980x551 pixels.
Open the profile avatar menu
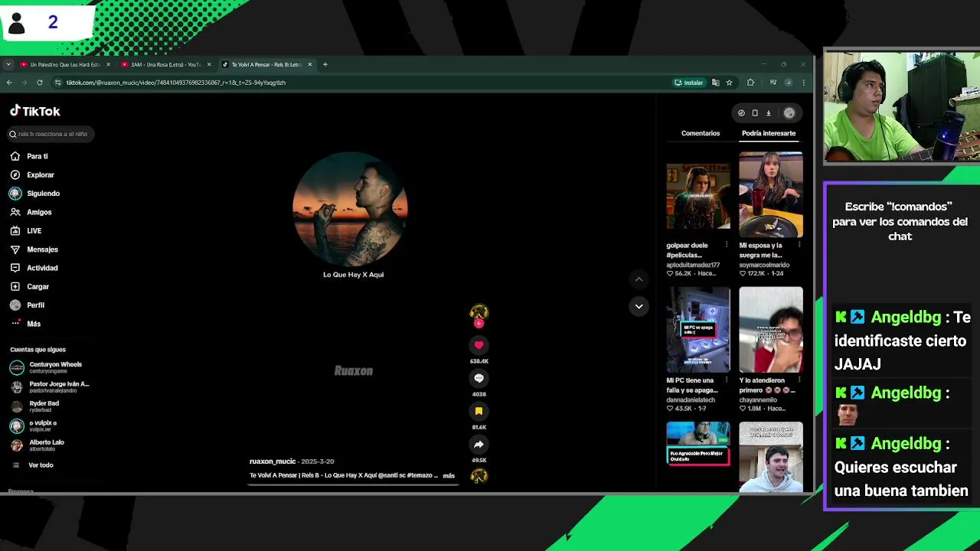(x=789, y=113)
